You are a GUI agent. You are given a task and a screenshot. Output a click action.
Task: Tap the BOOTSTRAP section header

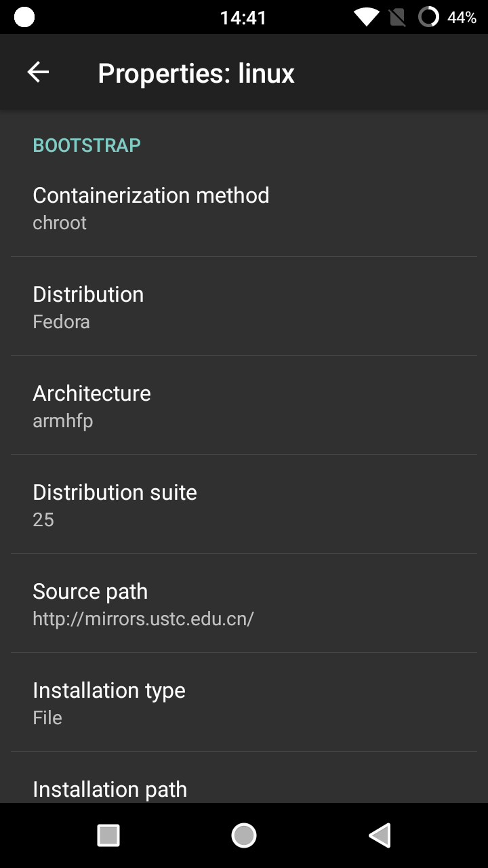coord(87,145)
